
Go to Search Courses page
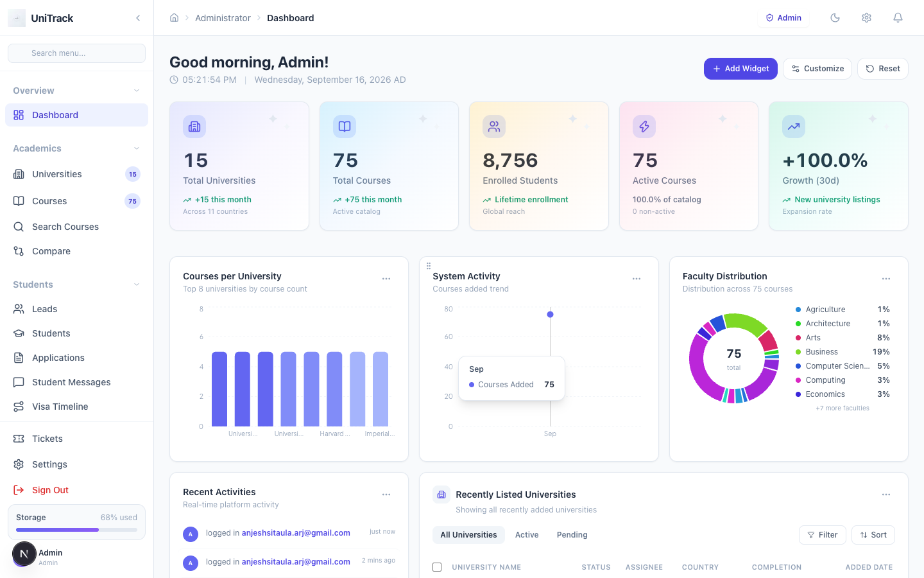[x=76, y=227]
